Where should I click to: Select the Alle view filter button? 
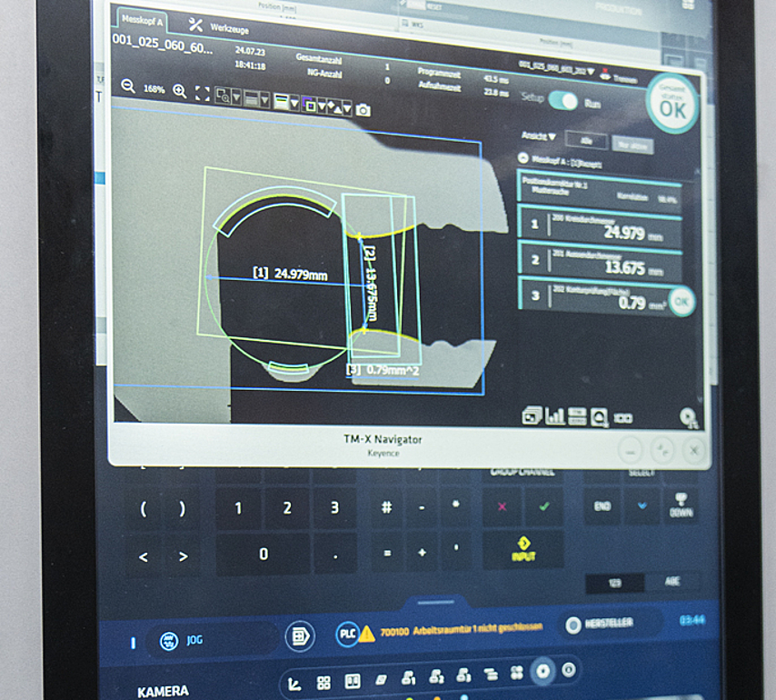tap(586, 141)
